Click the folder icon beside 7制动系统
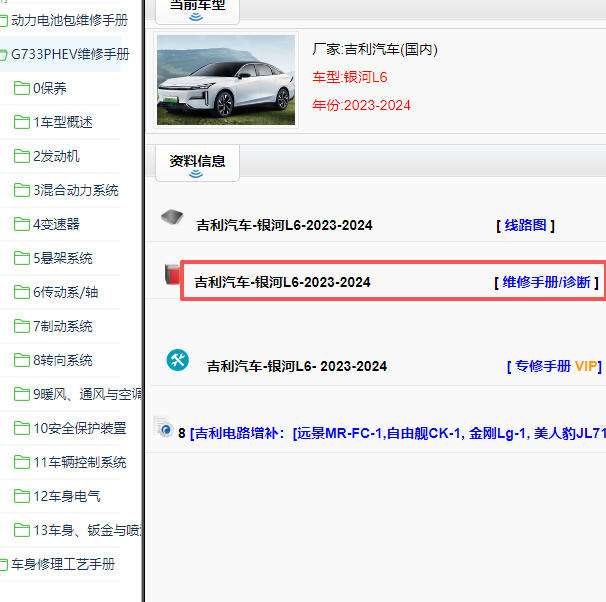This screenshot has width=606, height=602. [22, 326]
